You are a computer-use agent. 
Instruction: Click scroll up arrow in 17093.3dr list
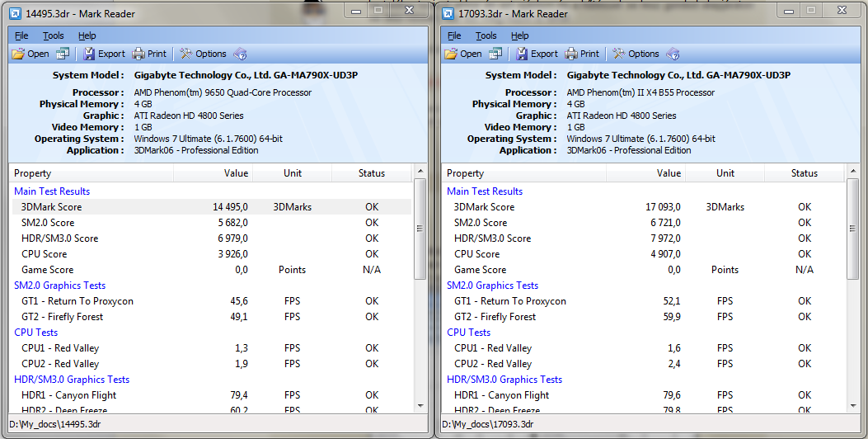coord(853,172)
